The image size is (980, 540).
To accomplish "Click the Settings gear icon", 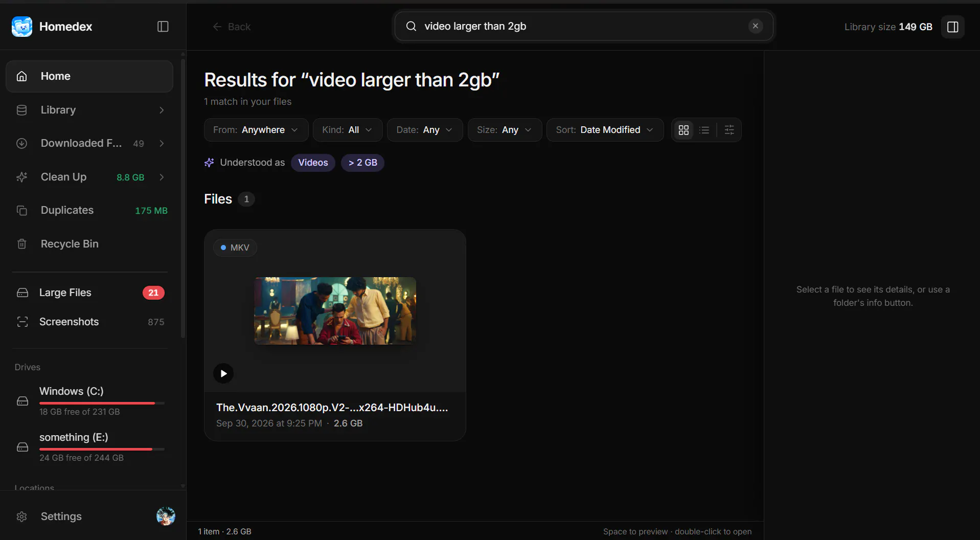I will pos(21,516).
